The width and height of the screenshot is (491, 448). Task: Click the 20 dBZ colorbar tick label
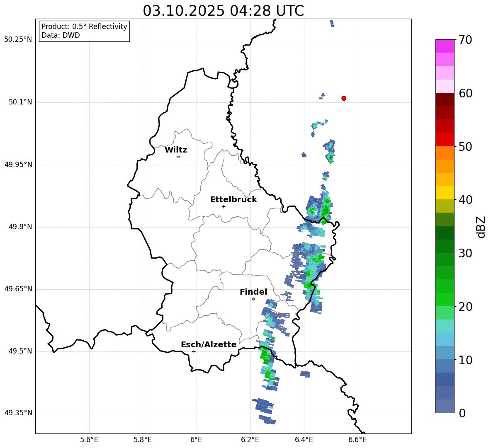[x=465, y=307]
